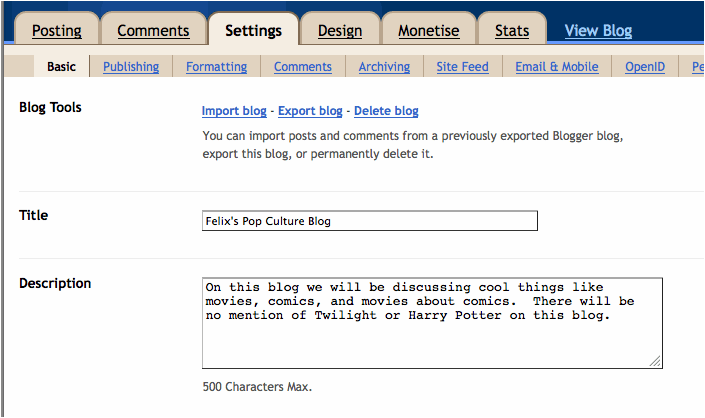The height and width of the screenshot is (418, 705).
Task: Open Comments sub-tab next to Formatting
Action: pos(302,67)
